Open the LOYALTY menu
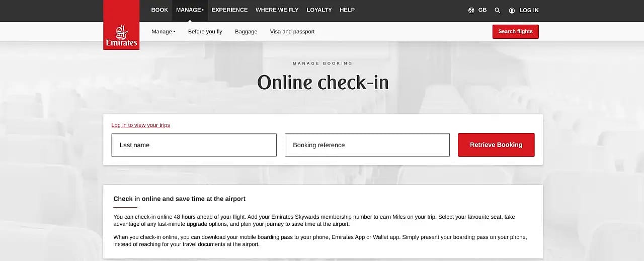The width and height of the screenshot is (644, 261). 319,10
